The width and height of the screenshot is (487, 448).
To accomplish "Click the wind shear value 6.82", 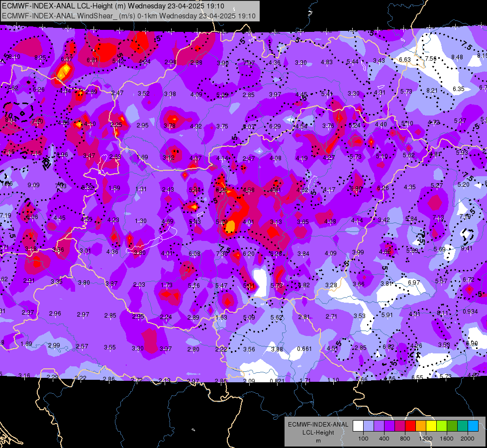I will (x=389, y=346).
